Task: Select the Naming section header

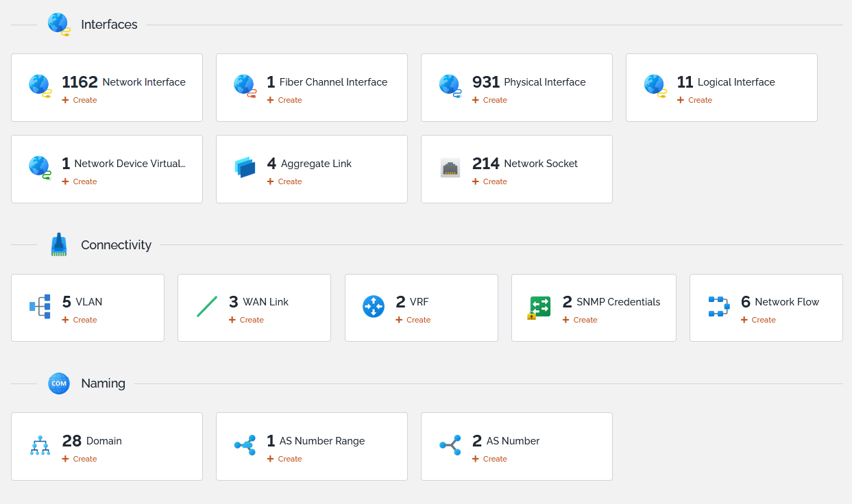Action: tap(103, 383)
